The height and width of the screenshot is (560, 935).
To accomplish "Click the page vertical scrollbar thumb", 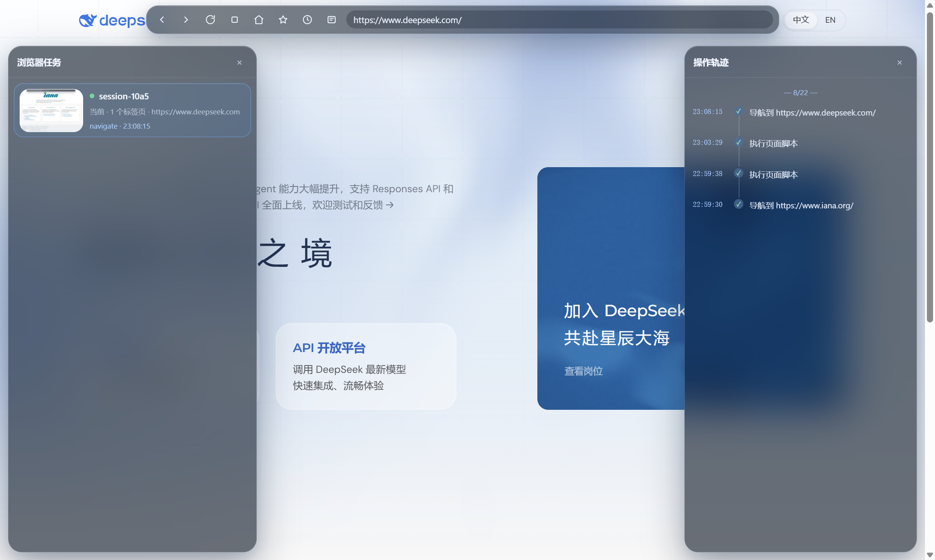I will [930, 167].
